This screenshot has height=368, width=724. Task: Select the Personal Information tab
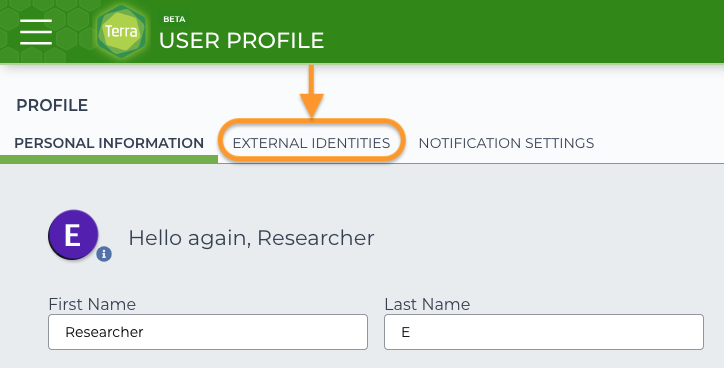coord(109,143)
